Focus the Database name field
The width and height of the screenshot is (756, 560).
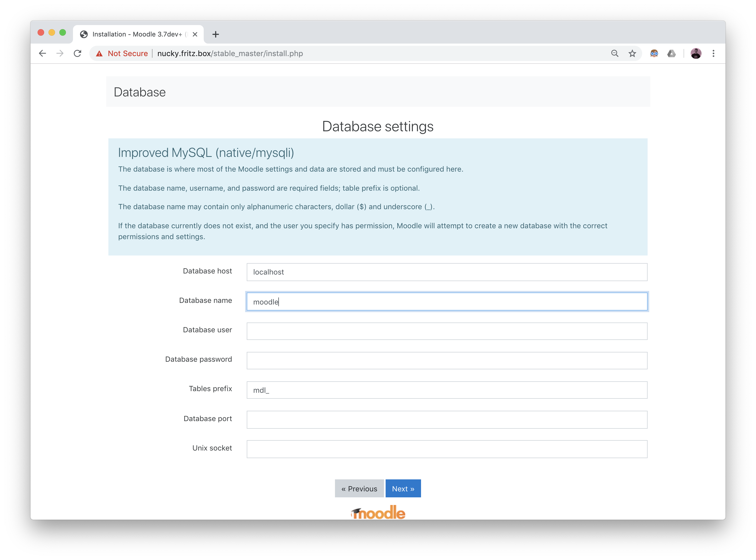pyautogui.click(x=447, y=301)
